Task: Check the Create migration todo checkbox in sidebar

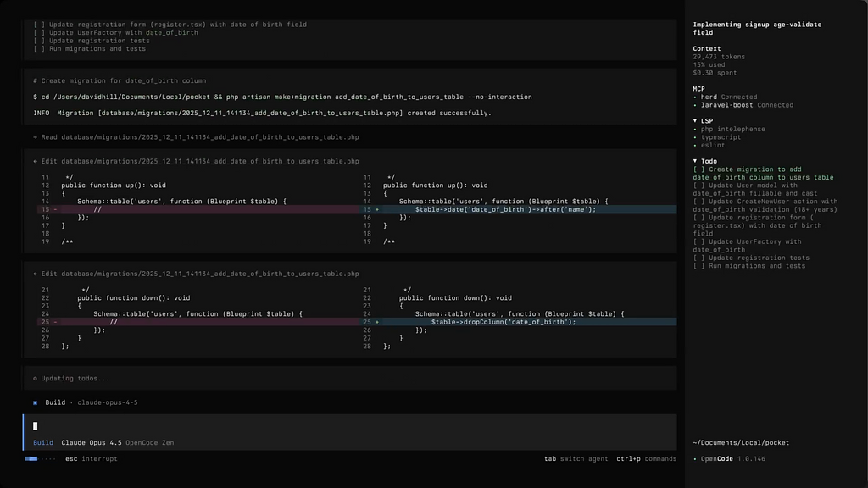Action: (x=698, y=169)
